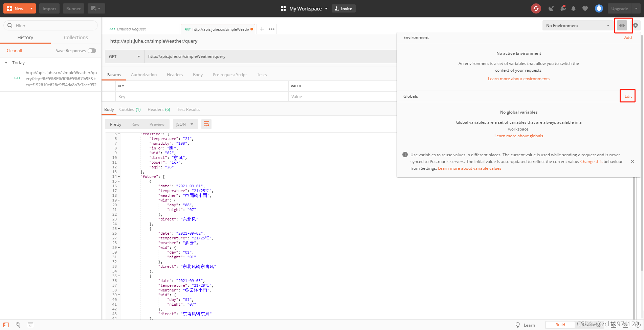
Task: Open the user avatar profile icon
Action: 599,8
